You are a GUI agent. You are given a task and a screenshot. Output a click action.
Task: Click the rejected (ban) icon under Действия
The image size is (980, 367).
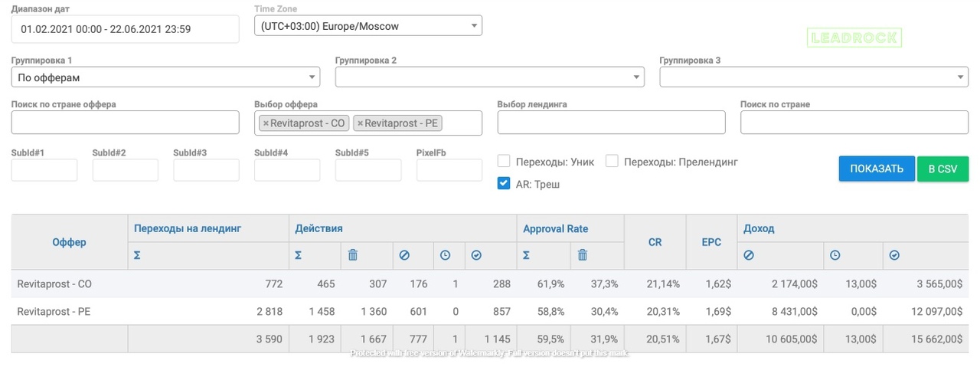[405, 256]
